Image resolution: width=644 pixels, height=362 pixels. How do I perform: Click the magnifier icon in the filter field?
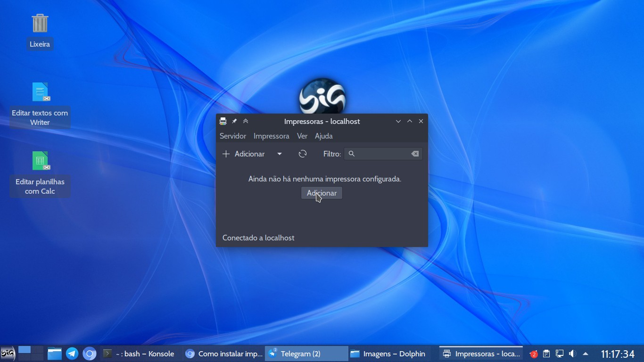pos(352,154)
